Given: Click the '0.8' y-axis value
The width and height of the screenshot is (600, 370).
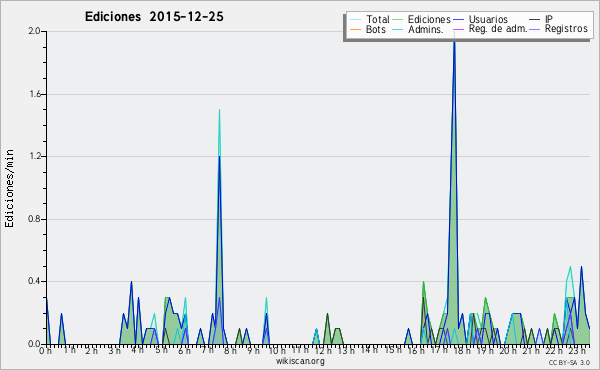Looking at the screenshot, I should [x=34, y=219].
